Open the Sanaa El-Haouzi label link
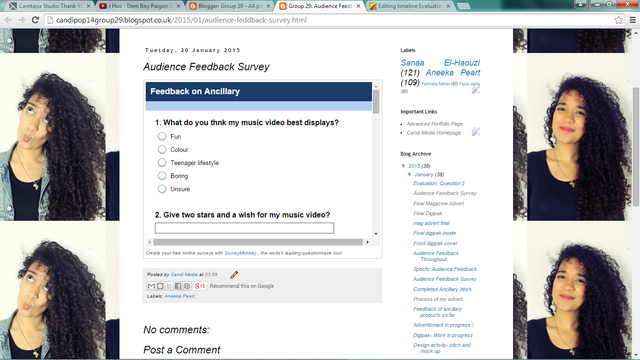The width and height of the screenshot is (640, 360). click(440, 63)
